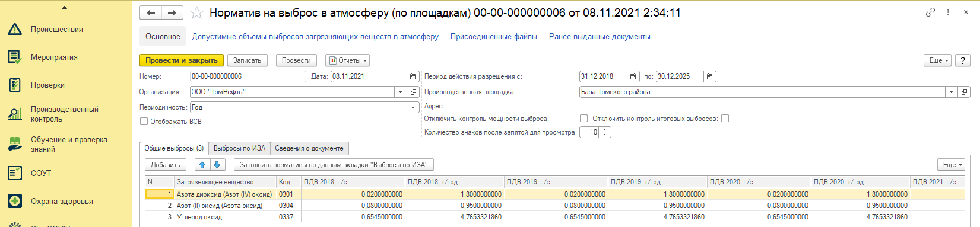Open Производственный контроль section icon
Screen dimensions: 980x227
pyautogui.click(x=15, y=114)
